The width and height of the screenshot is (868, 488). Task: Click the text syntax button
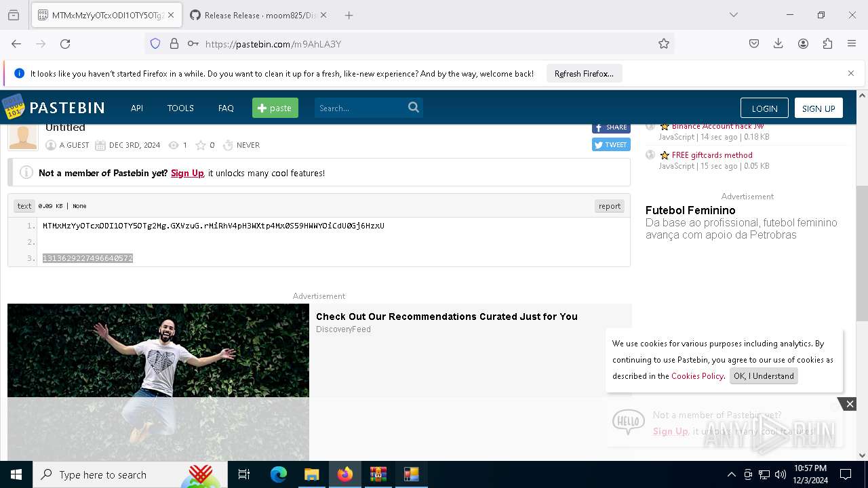(24, 206)
